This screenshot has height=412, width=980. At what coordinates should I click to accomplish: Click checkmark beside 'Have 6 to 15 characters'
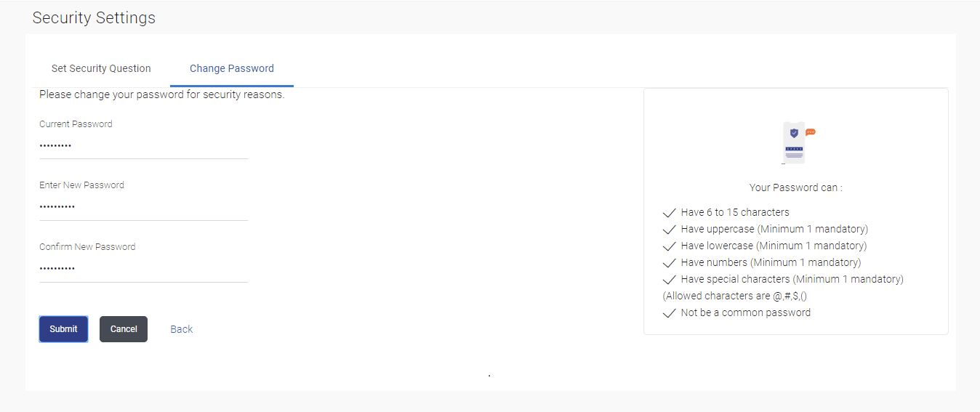670,213
